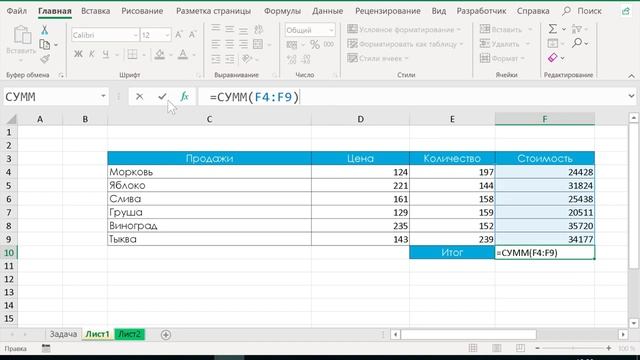This screenshot has height=360, width=640.
Task: Switch to the Данные tab
Action: click(327, 11)
